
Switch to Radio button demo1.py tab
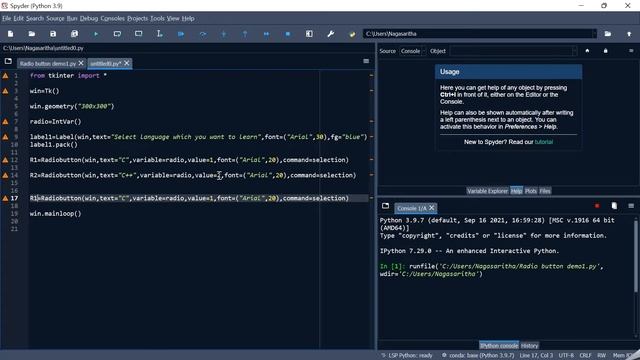48,63
